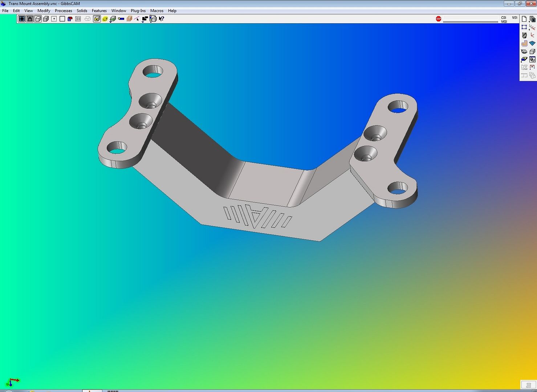Screen dimensions: 537x392
Task: Open the Help menu
Action: point(172,11)
